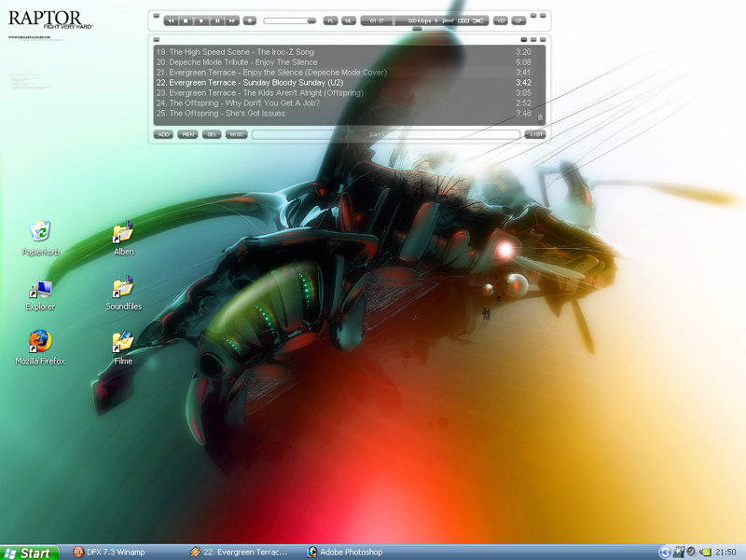The height and width of the screenshot is (560, 746).
Task: Click the Play button in Winamp
Action: [x=201, y=20]
